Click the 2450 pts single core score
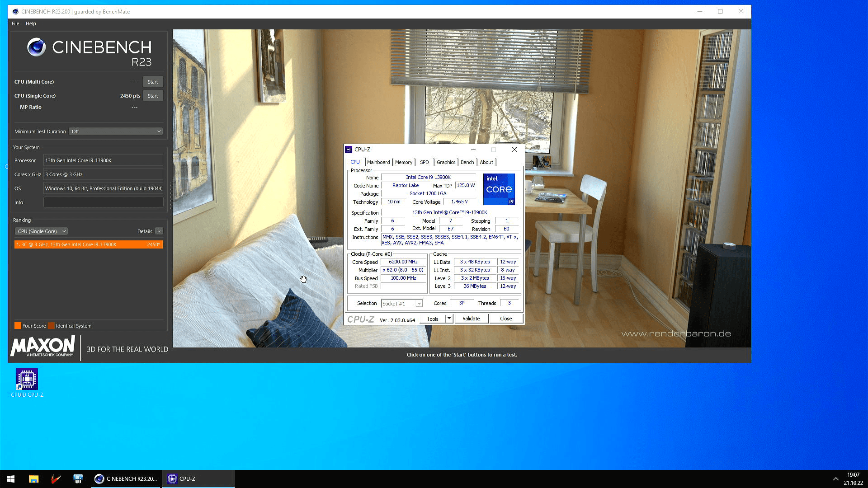868x488 pixels. 130,96
